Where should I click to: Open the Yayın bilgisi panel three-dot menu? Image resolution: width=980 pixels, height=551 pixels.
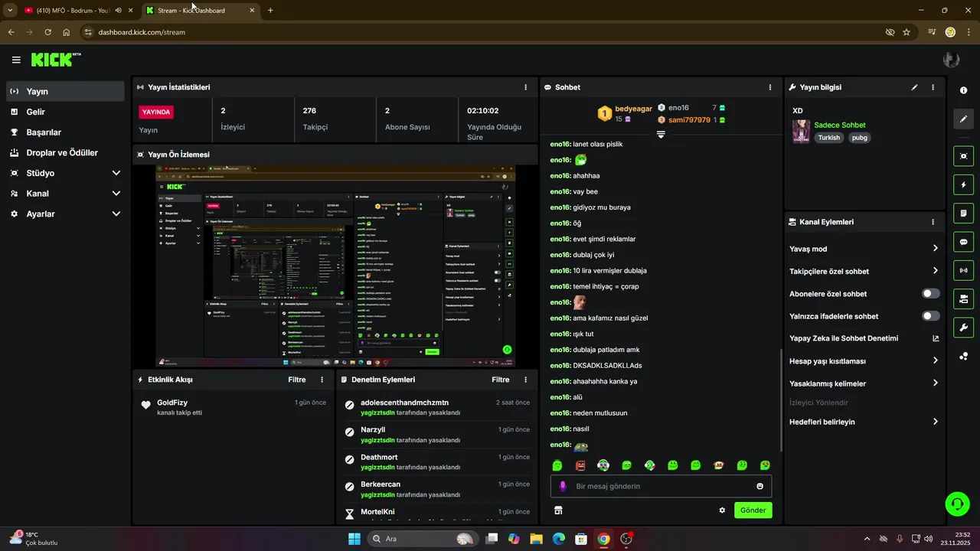pyautogui.click(x=933, y=87)
